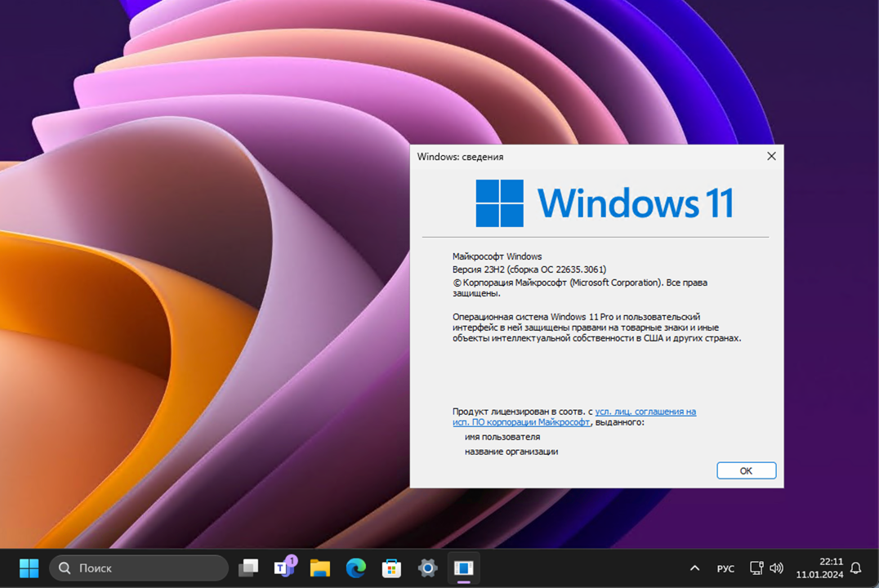Click the Windows: сведения title bar

point(572,156)
